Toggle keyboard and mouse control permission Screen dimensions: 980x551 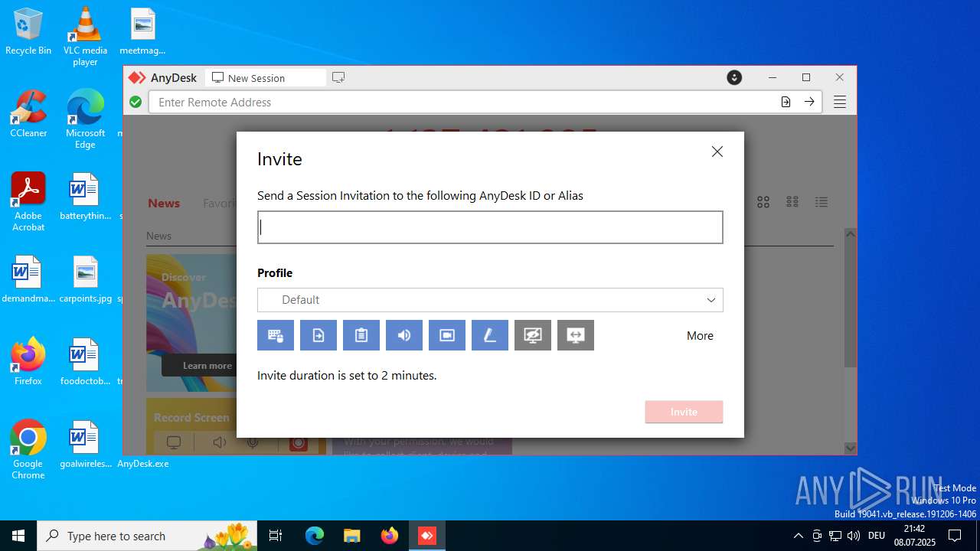coord(276,335)
